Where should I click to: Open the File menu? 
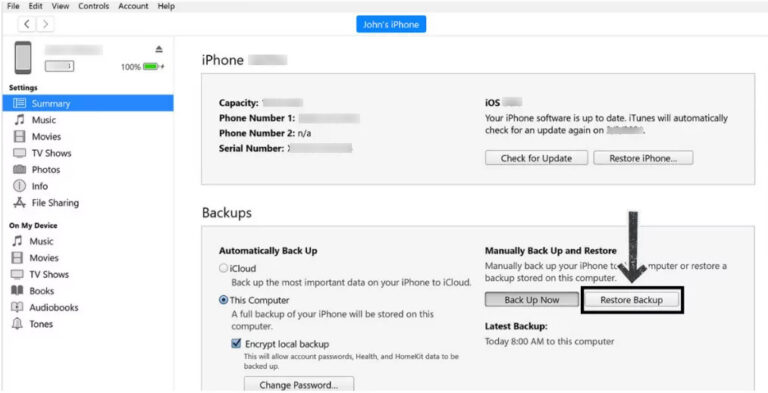tap(13, 6)
